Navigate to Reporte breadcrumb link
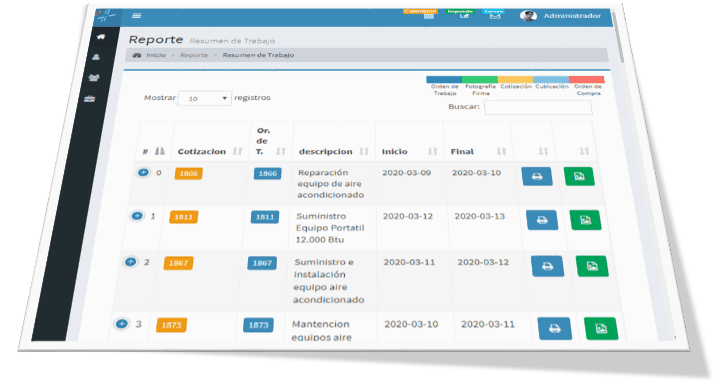This screenshot has height=385, width=720. [x=194, y=55]
